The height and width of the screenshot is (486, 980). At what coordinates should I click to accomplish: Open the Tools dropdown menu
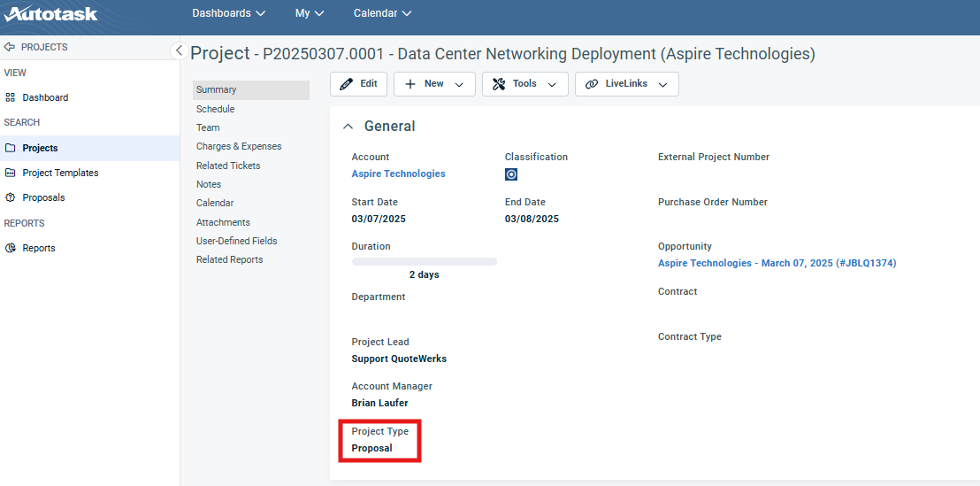(x=524, y=84)
